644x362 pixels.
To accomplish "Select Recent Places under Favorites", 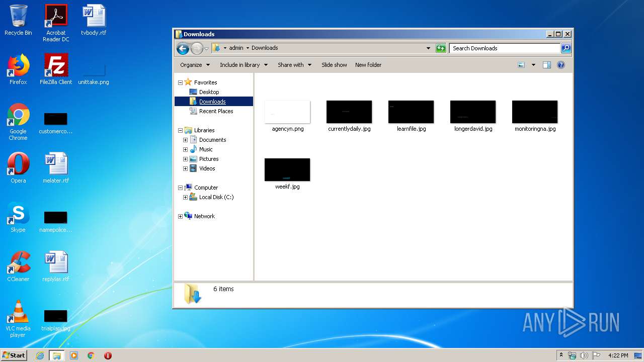I will [x=216, y=111].
